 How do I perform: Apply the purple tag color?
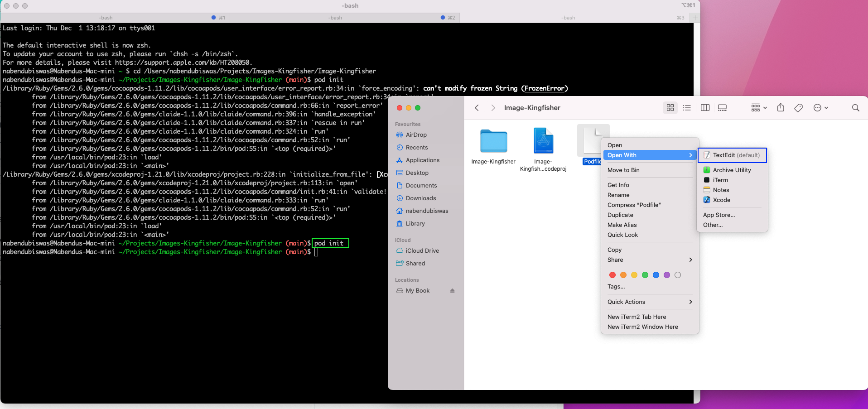point(667,275)
